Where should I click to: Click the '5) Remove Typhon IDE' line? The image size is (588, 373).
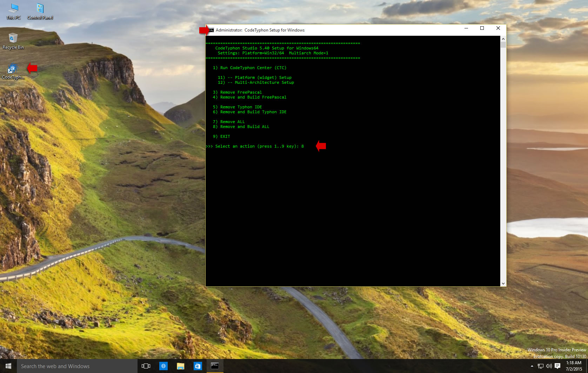tap(237, 107)
